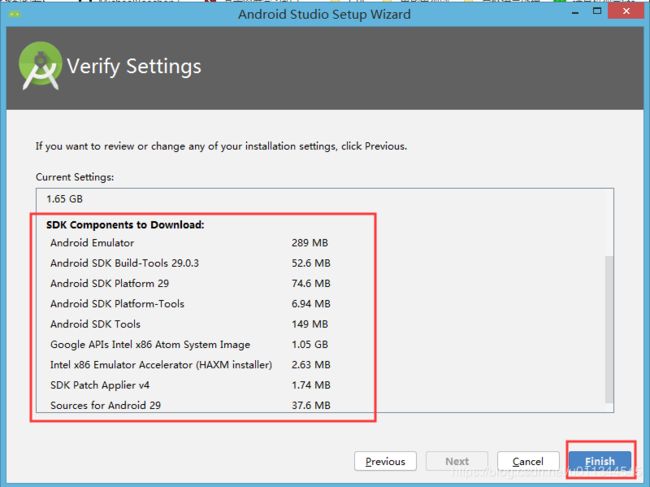Click the 'SDK Components to Download:' heading
The height and width of the screenshot is (487, 650).
[x=125, y=225]
